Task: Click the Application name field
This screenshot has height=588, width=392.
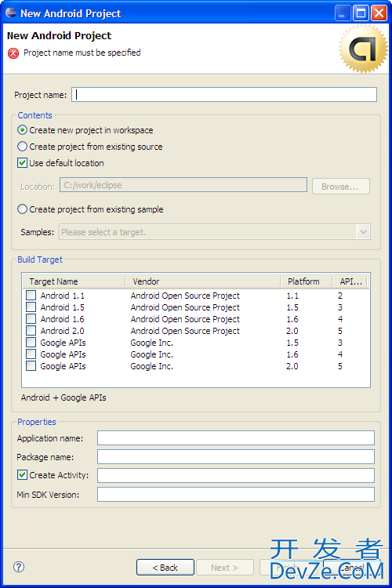Action: [x=235, y=438]
